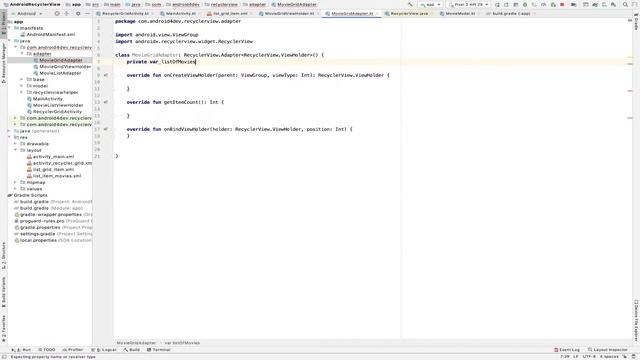Open the Layout Inspector

pyautogui.click(x=608, y=350)
